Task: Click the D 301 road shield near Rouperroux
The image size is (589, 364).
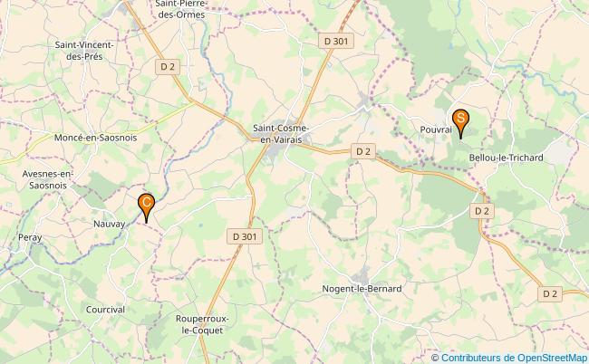Action: click(x=245, y=237)
